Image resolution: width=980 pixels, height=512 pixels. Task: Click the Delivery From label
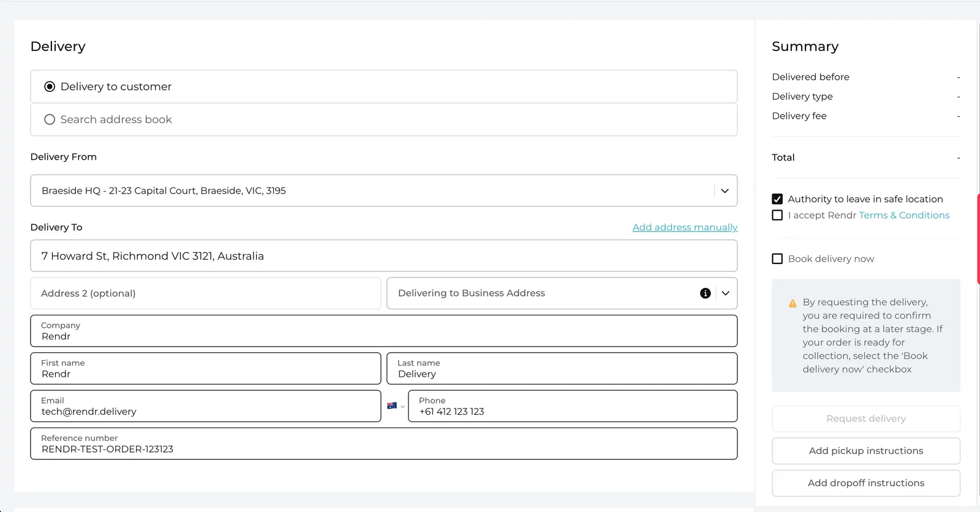tap(64, 157)
